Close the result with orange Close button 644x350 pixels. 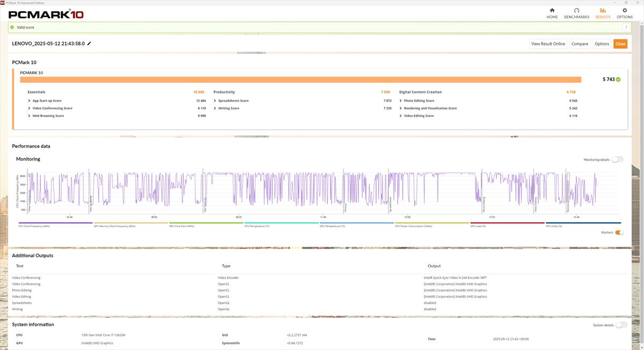click(620, 44)
